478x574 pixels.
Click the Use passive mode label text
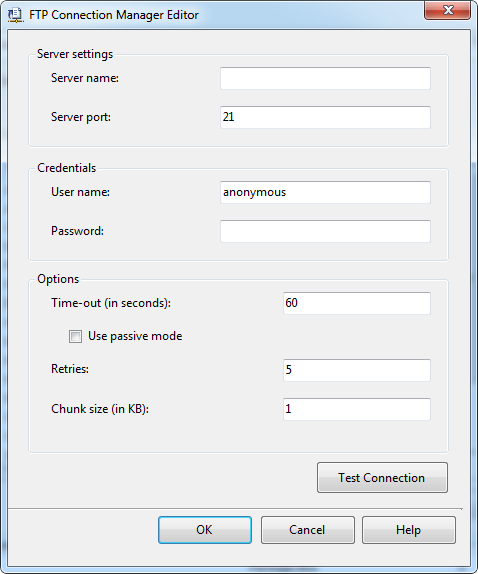[x=135, y=336]
